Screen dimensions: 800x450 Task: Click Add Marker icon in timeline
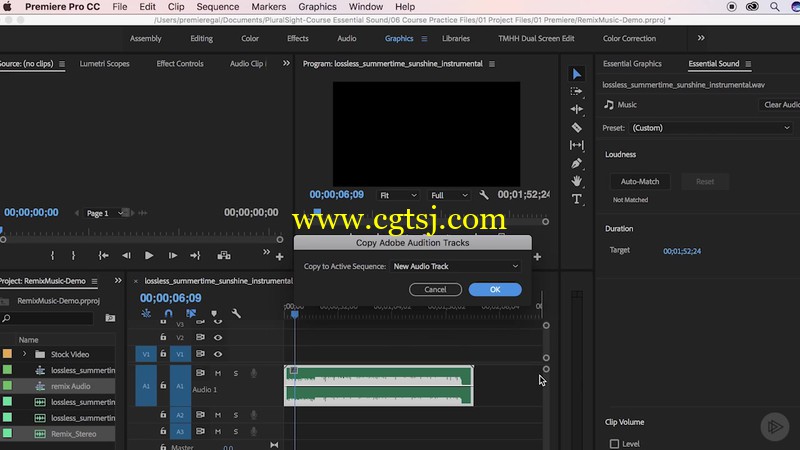(x=214, y=313)
